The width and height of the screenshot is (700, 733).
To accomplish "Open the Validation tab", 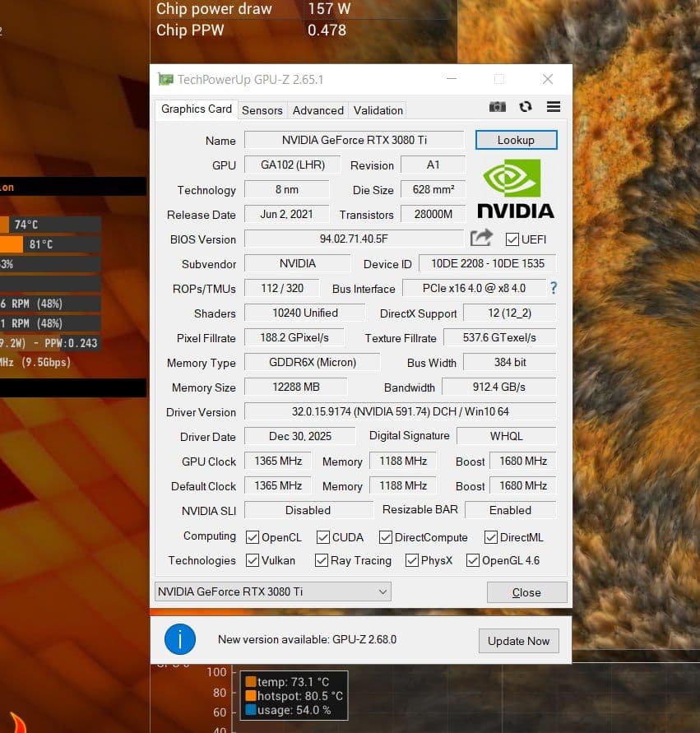I will 378,109.
